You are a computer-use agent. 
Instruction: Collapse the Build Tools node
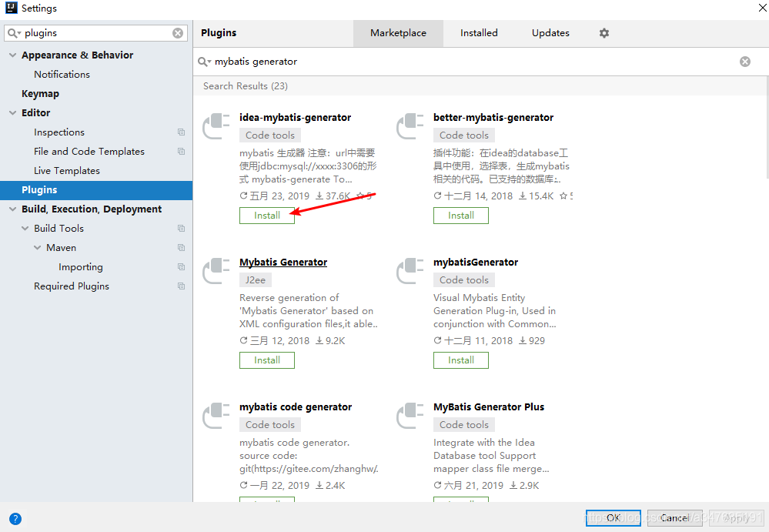[25, 229]
